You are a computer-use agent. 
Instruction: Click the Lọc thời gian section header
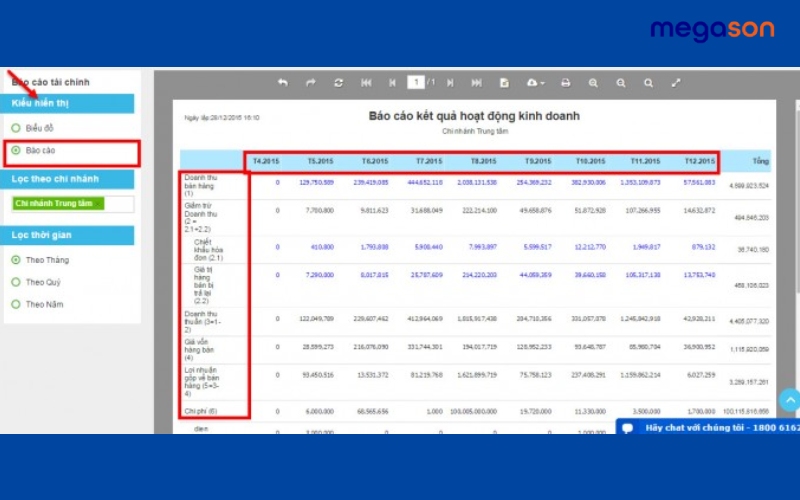coord(70,235)
